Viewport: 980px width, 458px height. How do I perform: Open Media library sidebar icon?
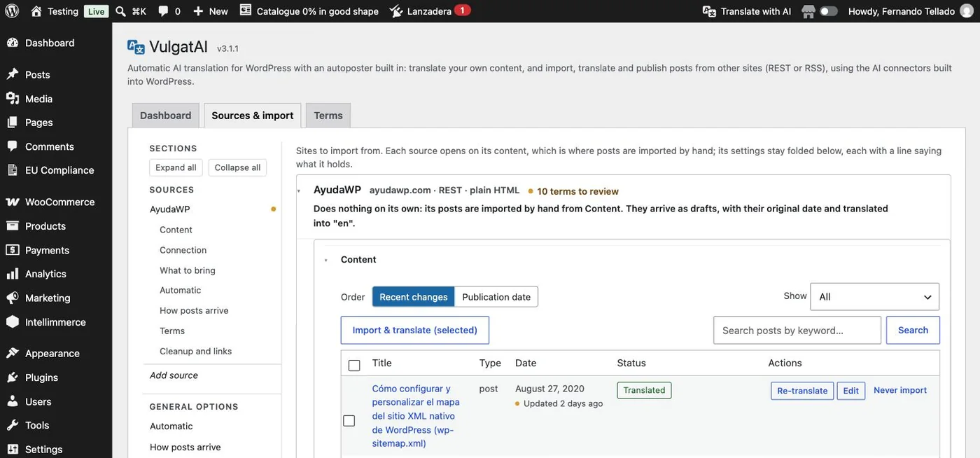coord(13,99)
